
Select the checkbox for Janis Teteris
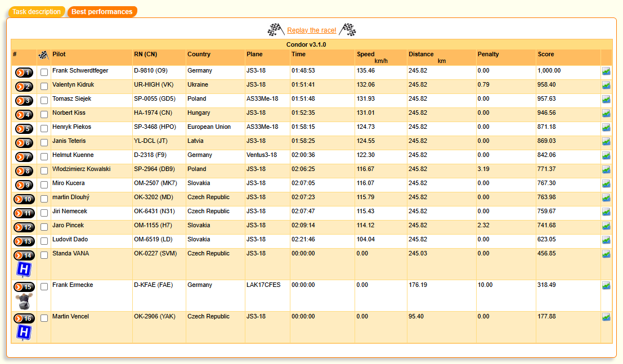point(44,143)
